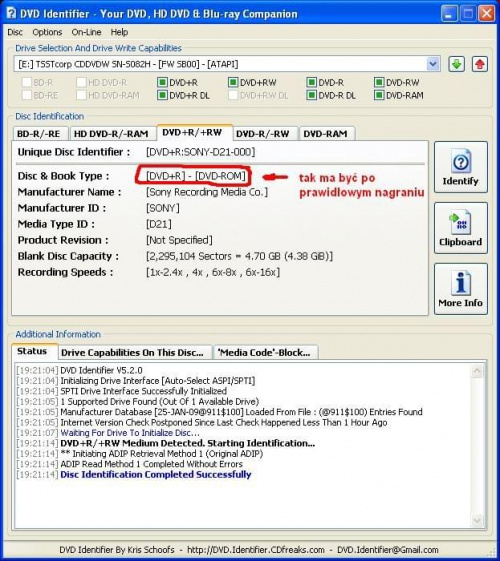Click the Identify disc button

[x=461, y=167]
